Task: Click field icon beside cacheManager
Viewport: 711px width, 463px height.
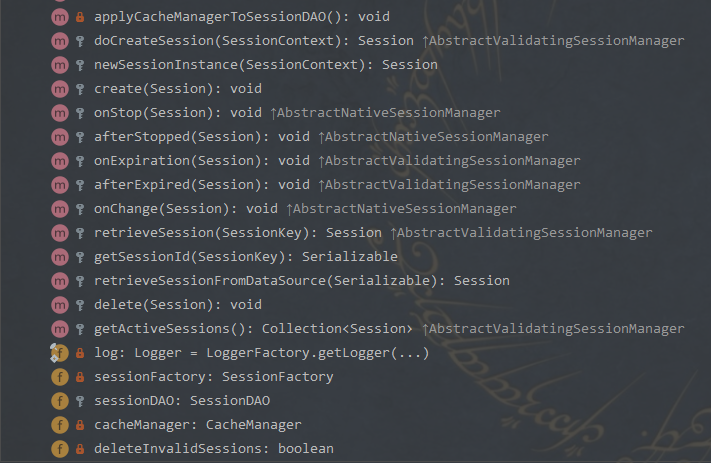Action: pyautogui.click(x=60, y=425)
